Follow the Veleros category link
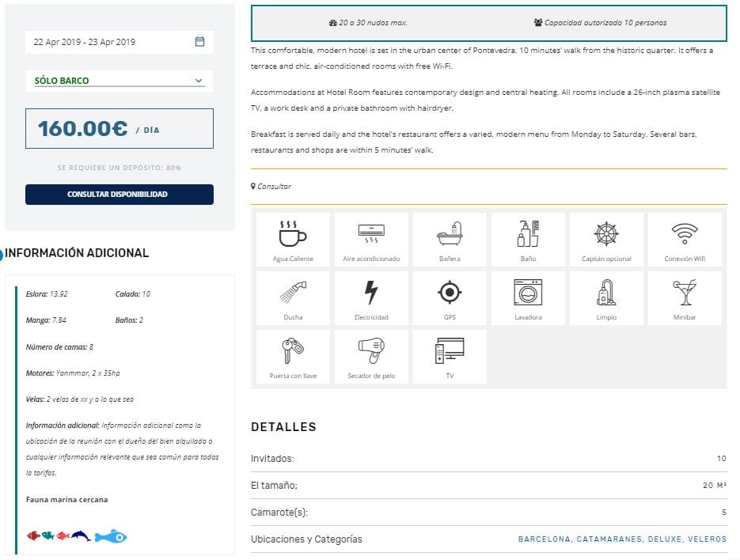 tap(707, 539)
